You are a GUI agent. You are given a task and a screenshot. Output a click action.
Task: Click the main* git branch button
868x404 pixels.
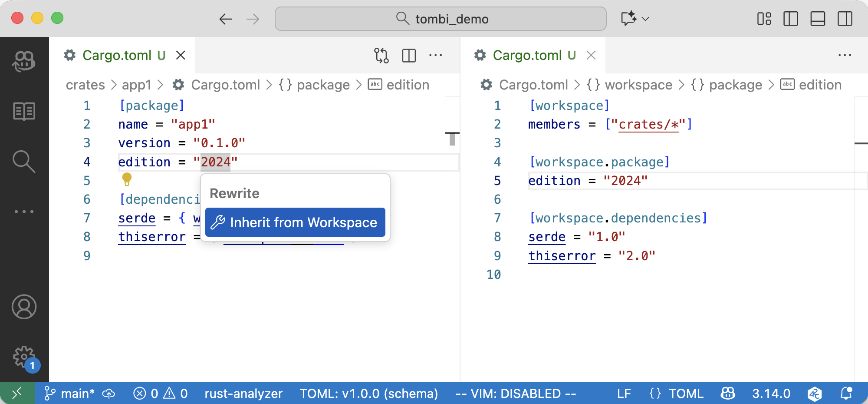point(70,394)
